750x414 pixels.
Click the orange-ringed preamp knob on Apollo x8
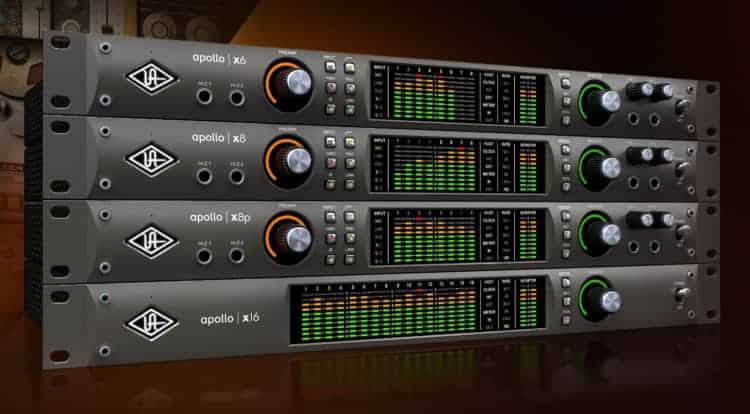coord(290,162)
